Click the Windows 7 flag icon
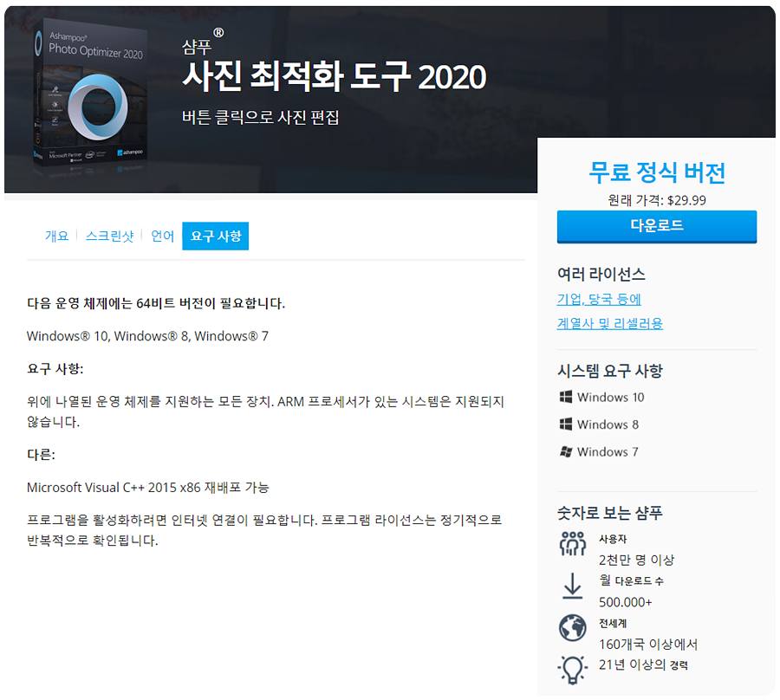 (566, 451)
